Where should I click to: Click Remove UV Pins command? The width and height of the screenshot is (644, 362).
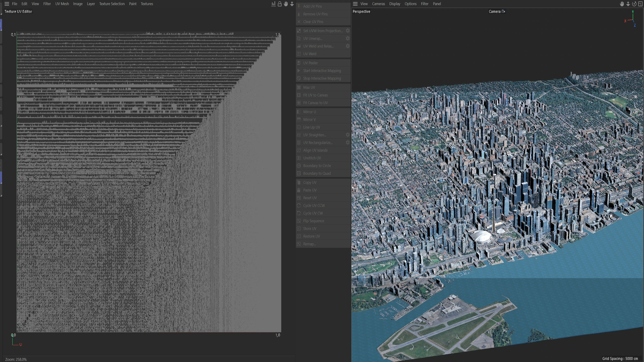pos(323,14)
